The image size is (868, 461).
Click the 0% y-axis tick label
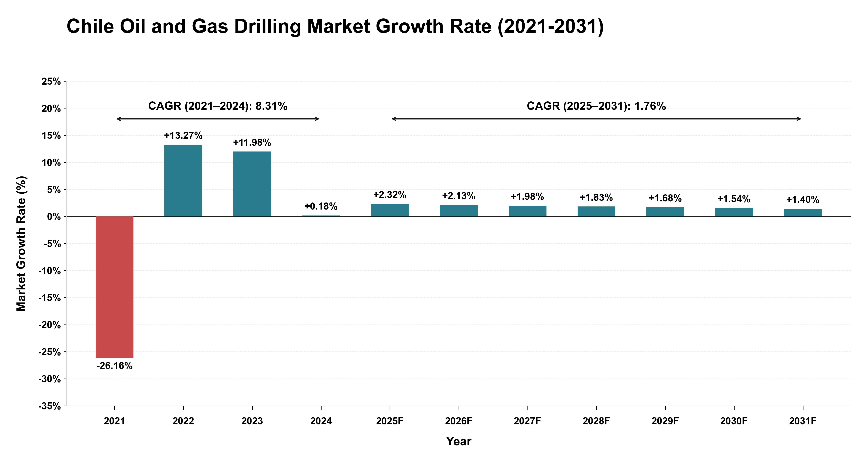(54, 217)
